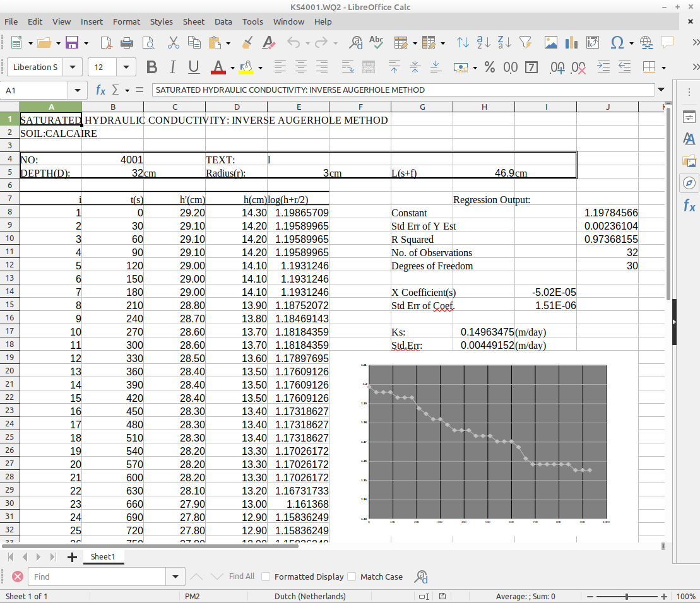The width and height of the screenshot is (700, 603).
Task: Toggle Align Left
Action: point(280,67)
